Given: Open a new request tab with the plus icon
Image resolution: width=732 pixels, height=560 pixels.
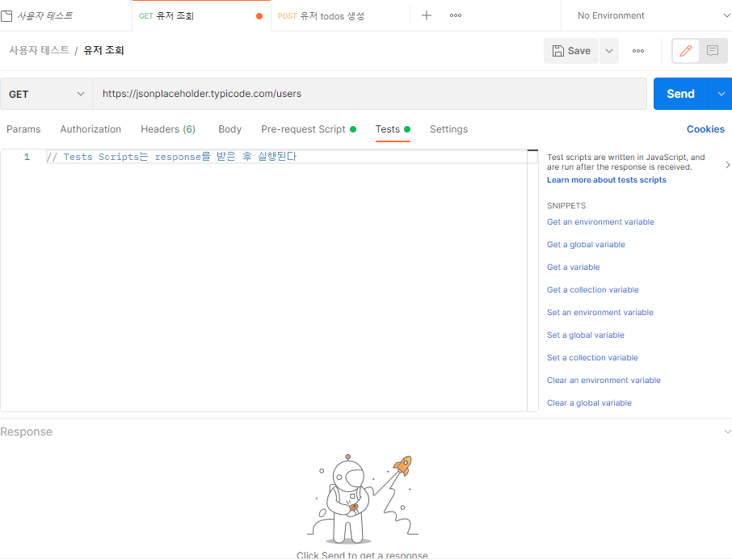Looking at the screenshot, I should point(427,15).
